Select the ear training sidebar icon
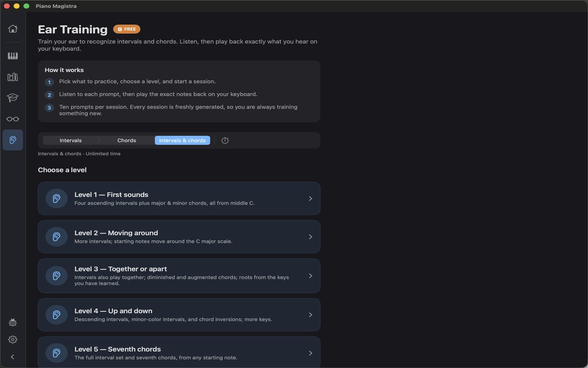The width and height of the screenshot is (588, 368). (13, 140)
